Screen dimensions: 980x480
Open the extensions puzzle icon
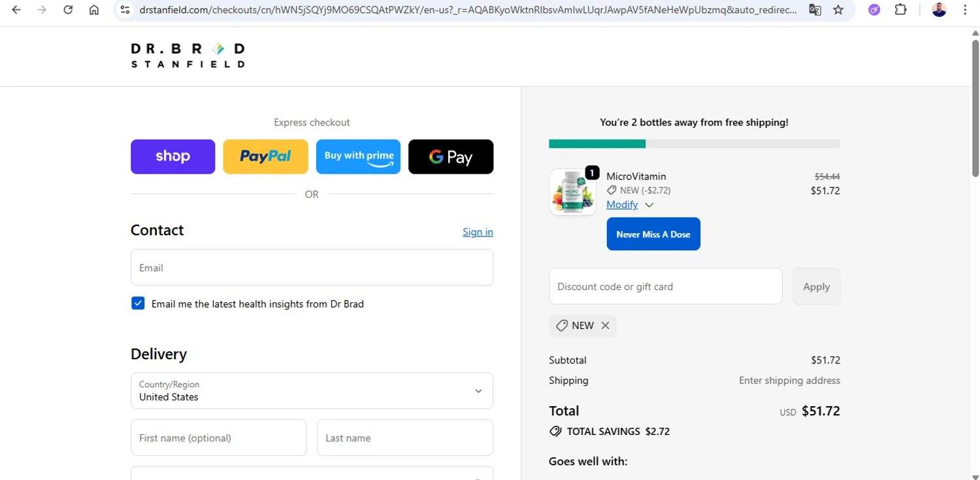(900, 10)
